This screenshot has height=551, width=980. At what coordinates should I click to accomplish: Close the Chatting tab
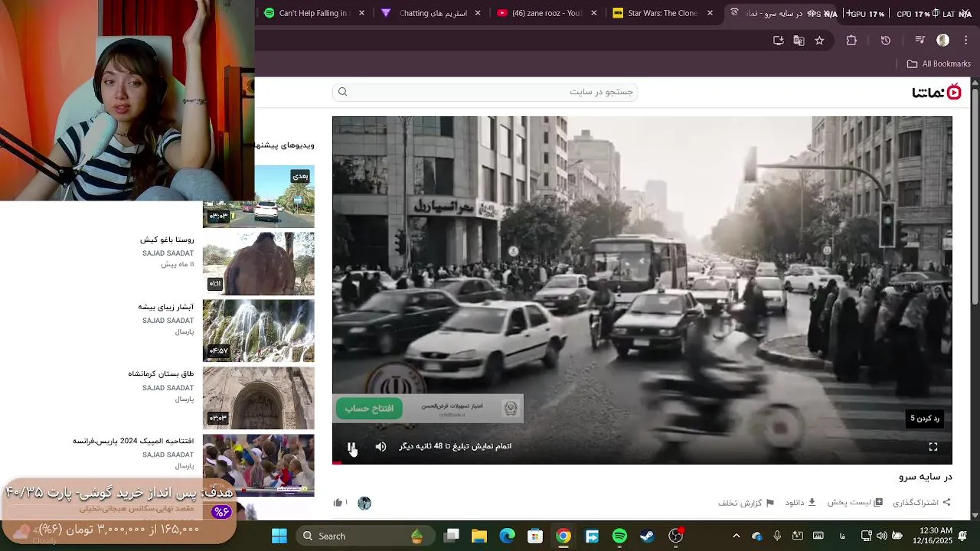tap(478, 13)
